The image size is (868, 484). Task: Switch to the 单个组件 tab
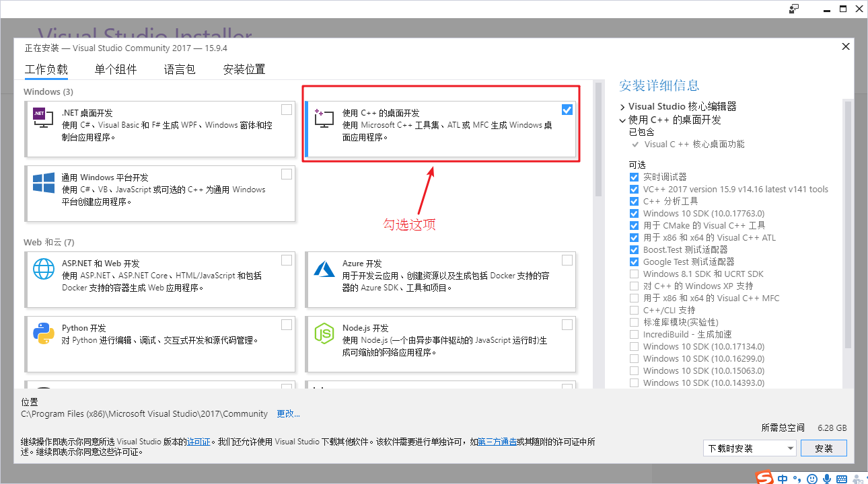pos(116,69)
